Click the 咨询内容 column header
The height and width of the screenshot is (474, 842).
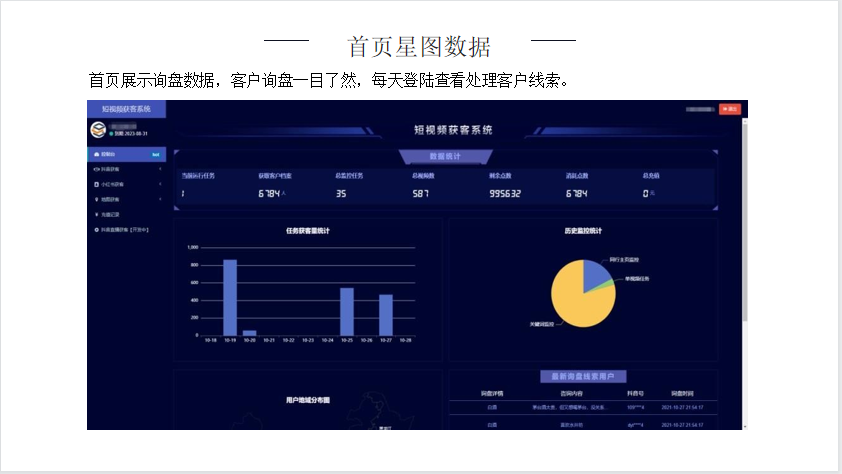pos(571,393)
